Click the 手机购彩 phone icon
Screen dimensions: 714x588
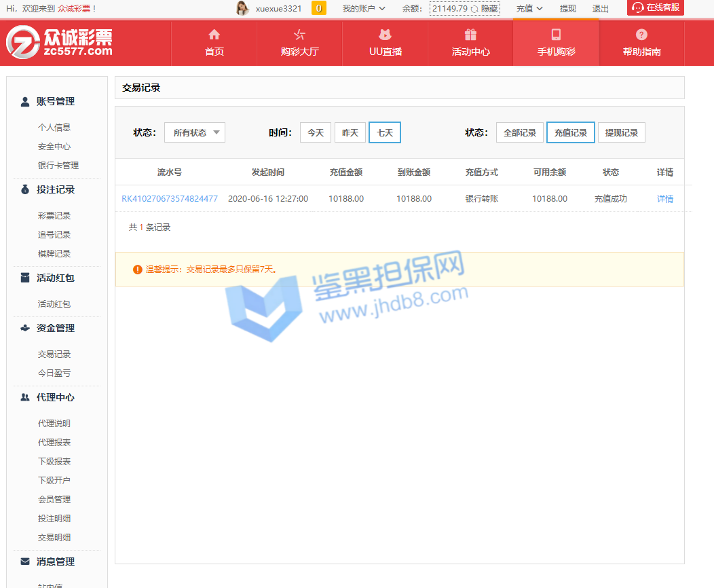[556, 35]
